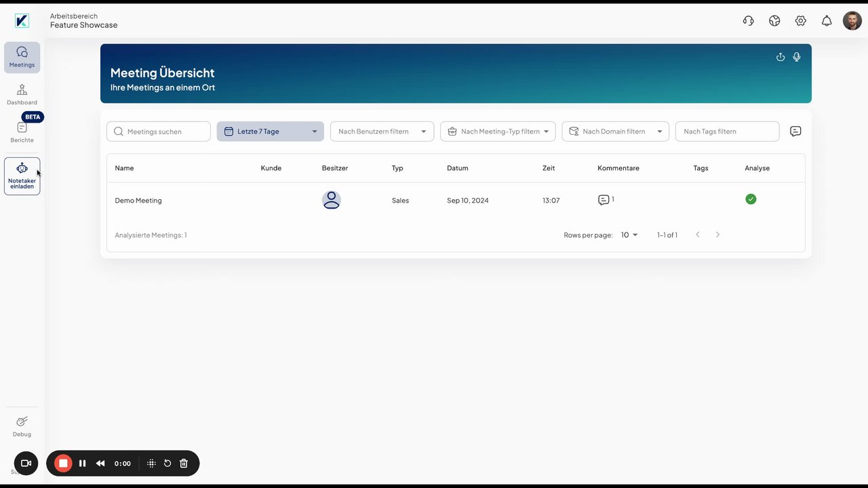Click grid effects icon in recording toolbar

point(151,464)
